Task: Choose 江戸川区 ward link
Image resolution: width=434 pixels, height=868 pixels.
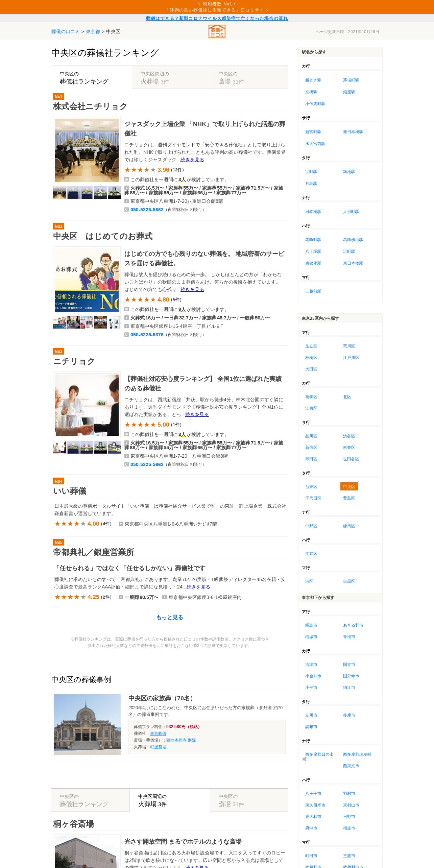Action: point(351,358)
